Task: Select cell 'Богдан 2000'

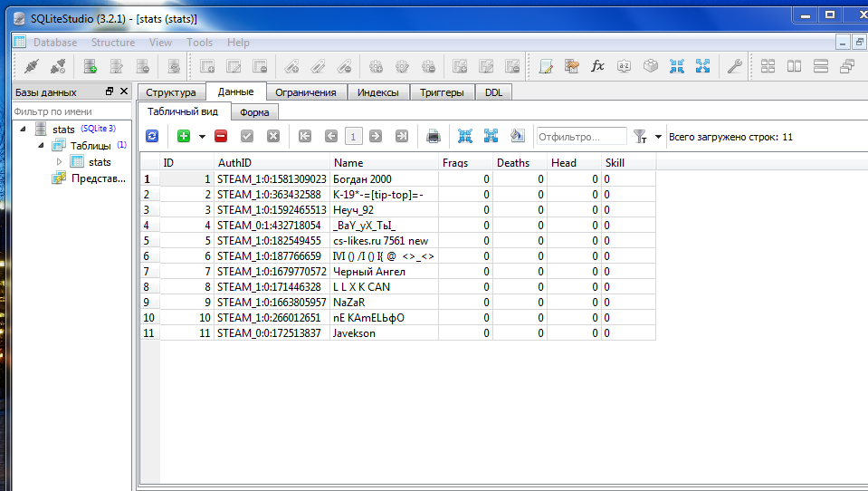Action: 384,179
